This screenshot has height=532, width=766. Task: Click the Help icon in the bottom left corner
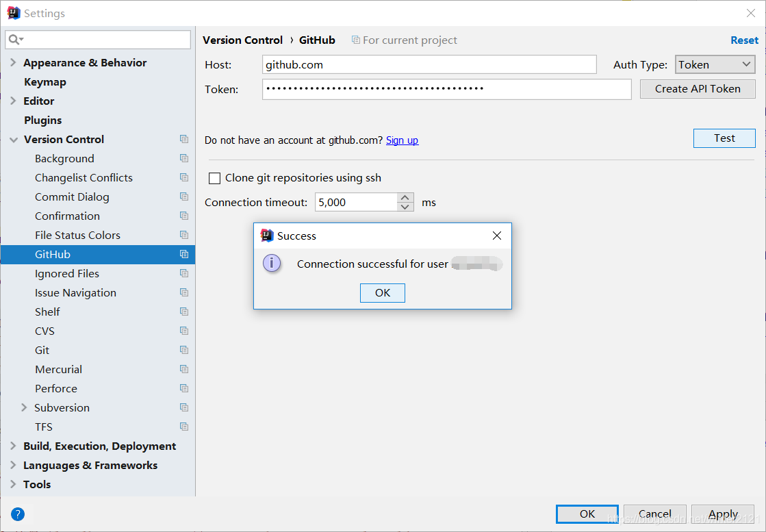[18, 514]
